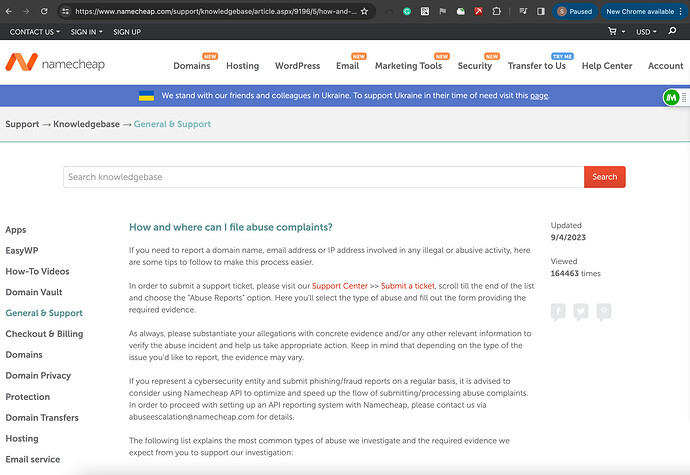
Task: Open the Paused profile button
Action: [x=575, y=11]
